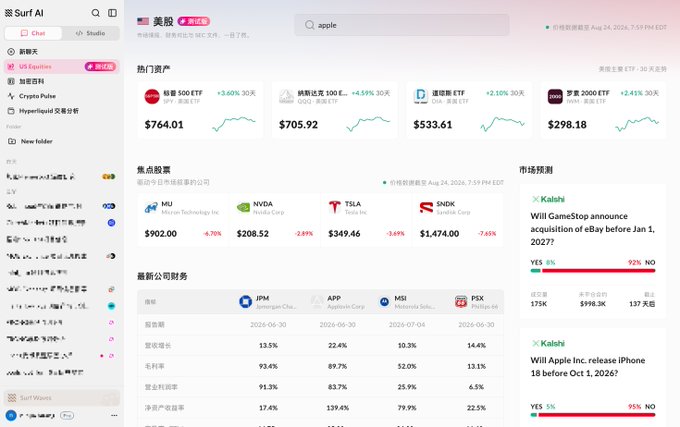Click the Kalshi logo above GameStop question

548,199
